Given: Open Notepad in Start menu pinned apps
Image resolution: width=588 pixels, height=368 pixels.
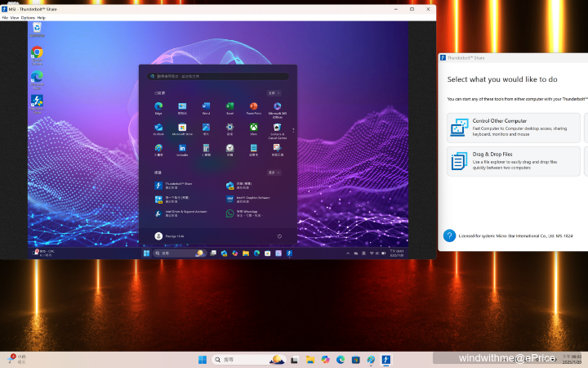Looking at the screenshot, I should coord(253,150).
